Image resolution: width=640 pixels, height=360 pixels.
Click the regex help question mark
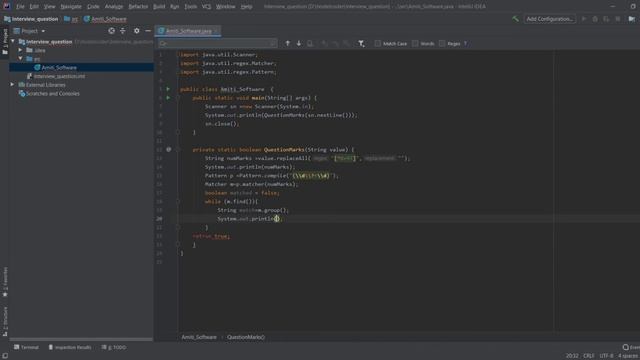coord(465,43)
